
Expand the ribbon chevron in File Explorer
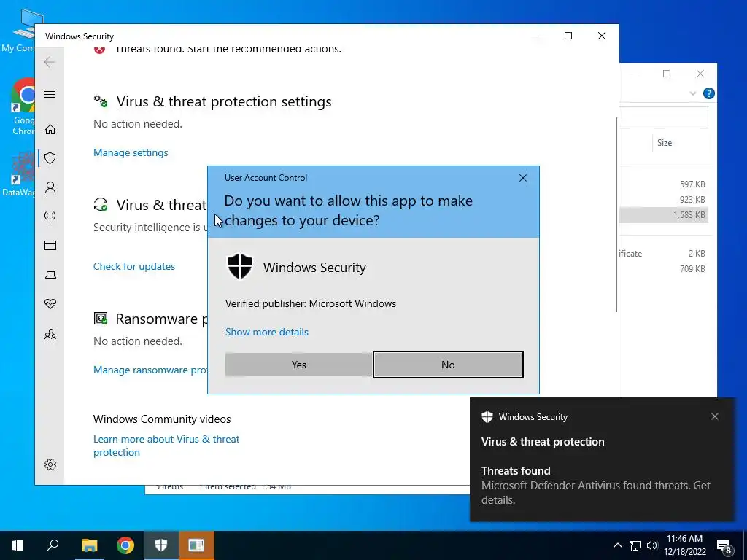(693, 93)
